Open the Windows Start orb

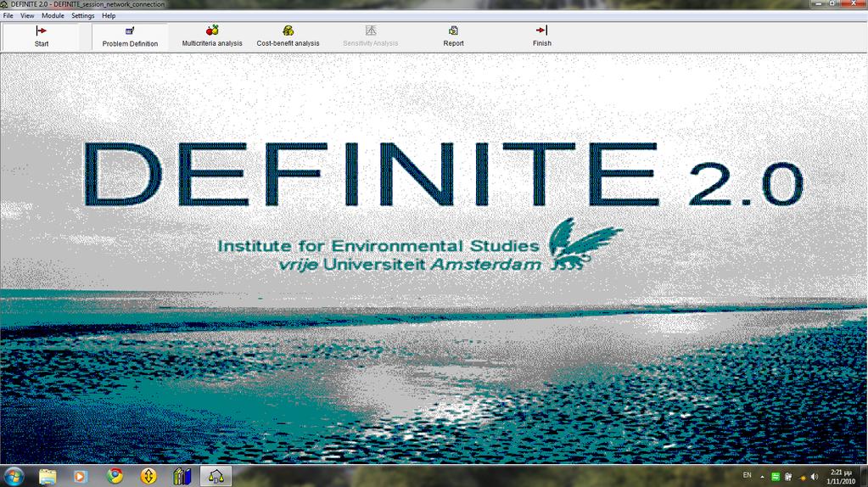pyautogui.click(x=14, y=477)
